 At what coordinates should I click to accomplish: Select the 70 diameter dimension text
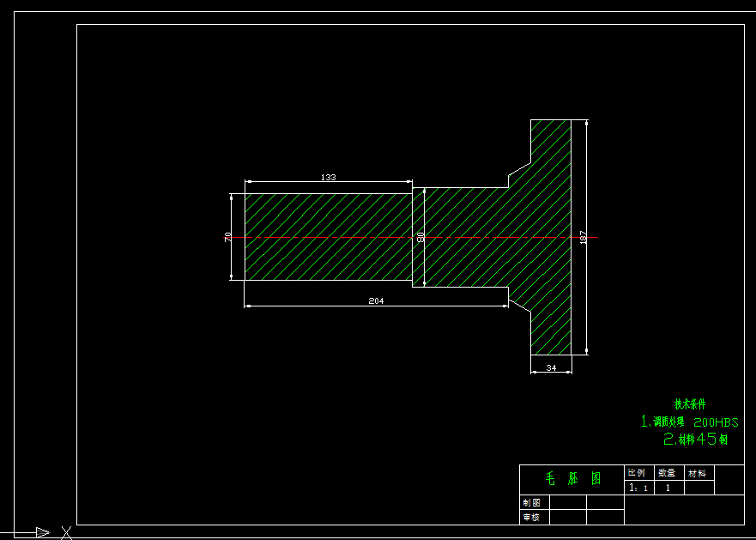point(228,237)
